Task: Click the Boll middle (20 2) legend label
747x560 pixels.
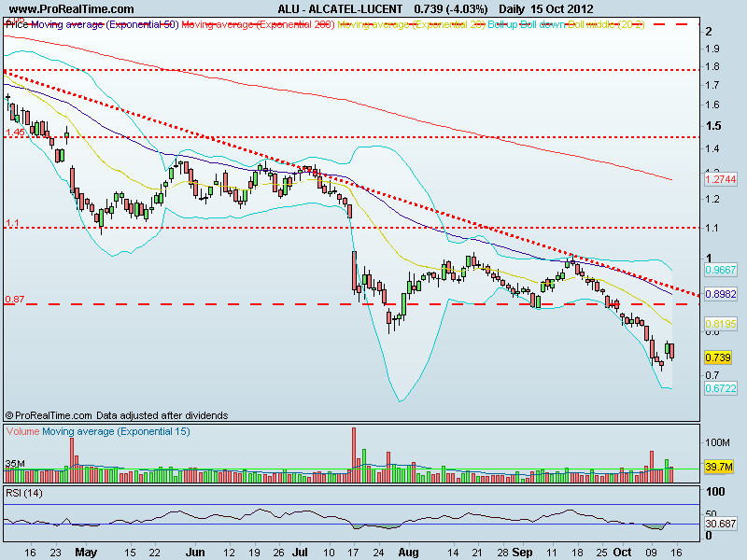Action: 605,24
